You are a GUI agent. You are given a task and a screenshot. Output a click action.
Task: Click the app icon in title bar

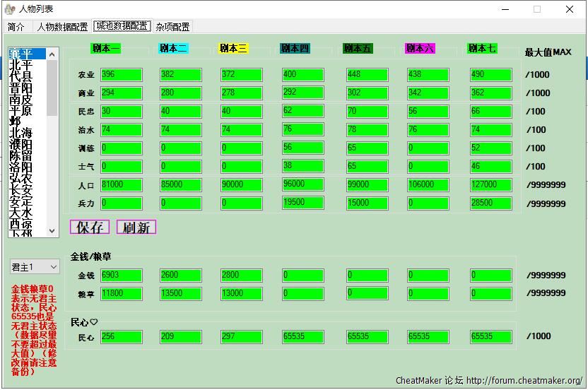(x=9, y=9)
